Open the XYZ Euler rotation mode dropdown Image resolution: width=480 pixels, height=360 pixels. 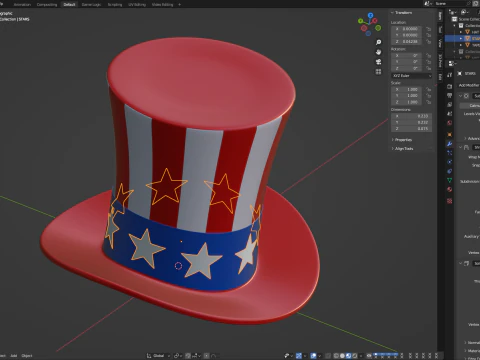tap(411, 76)
